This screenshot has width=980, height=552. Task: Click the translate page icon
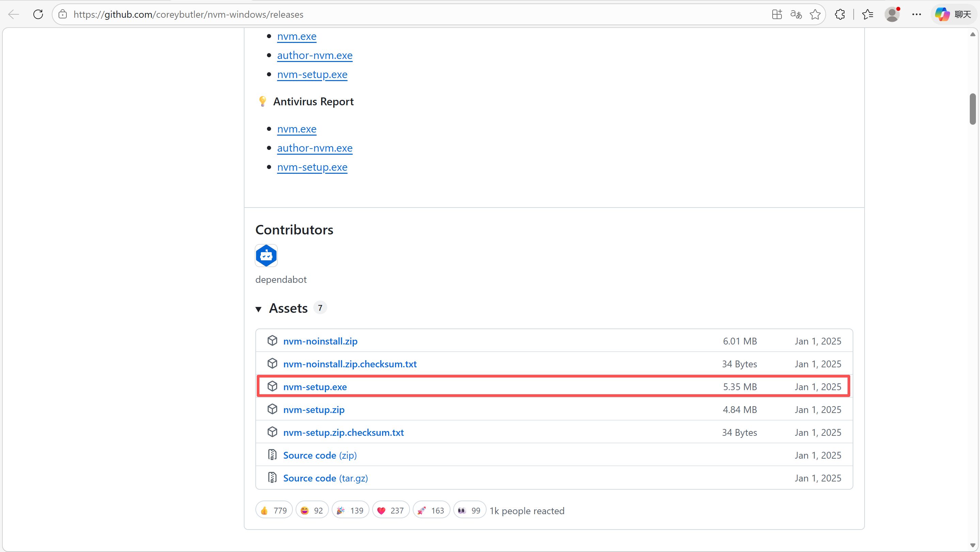coord(796,14)
